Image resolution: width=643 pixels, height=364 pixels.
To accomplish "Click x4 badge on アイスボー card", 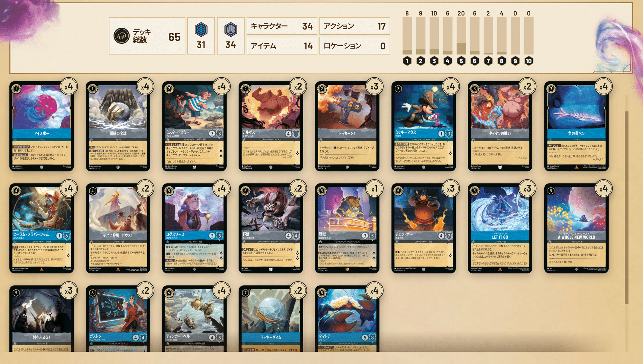I will [x=68, y=86].
